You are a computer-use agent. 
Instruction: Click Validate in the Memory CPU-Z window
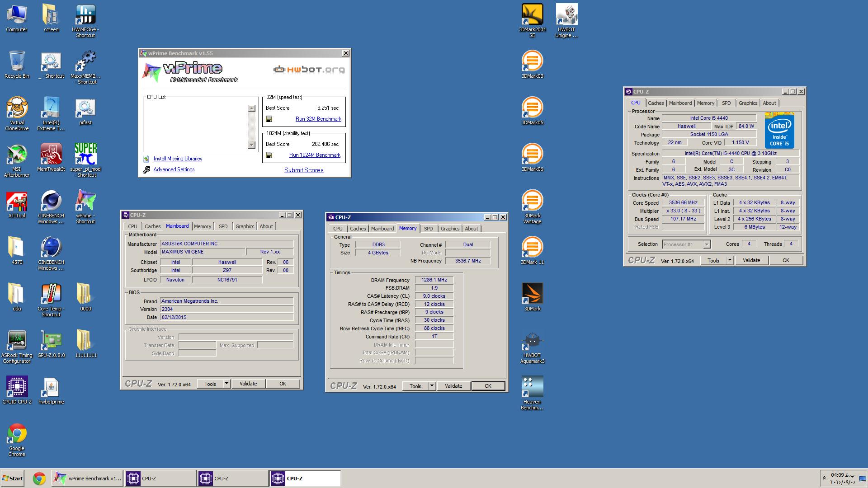(453, 386)
